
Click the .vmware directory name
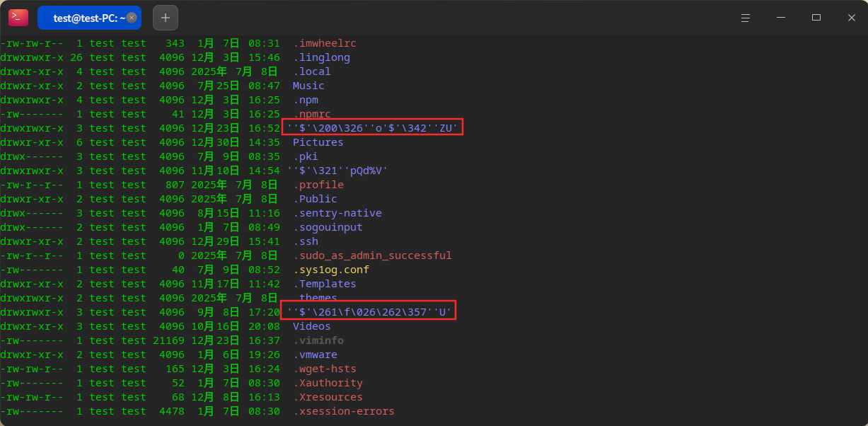point(316,355)
